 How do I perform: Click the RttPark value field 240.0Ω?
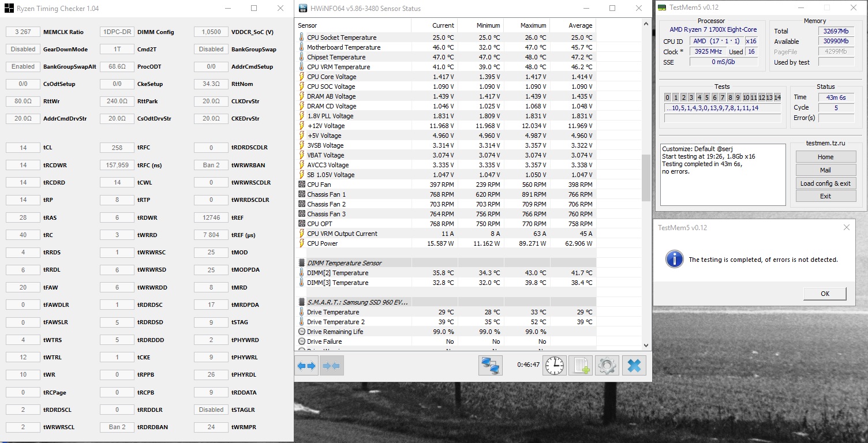117,101
